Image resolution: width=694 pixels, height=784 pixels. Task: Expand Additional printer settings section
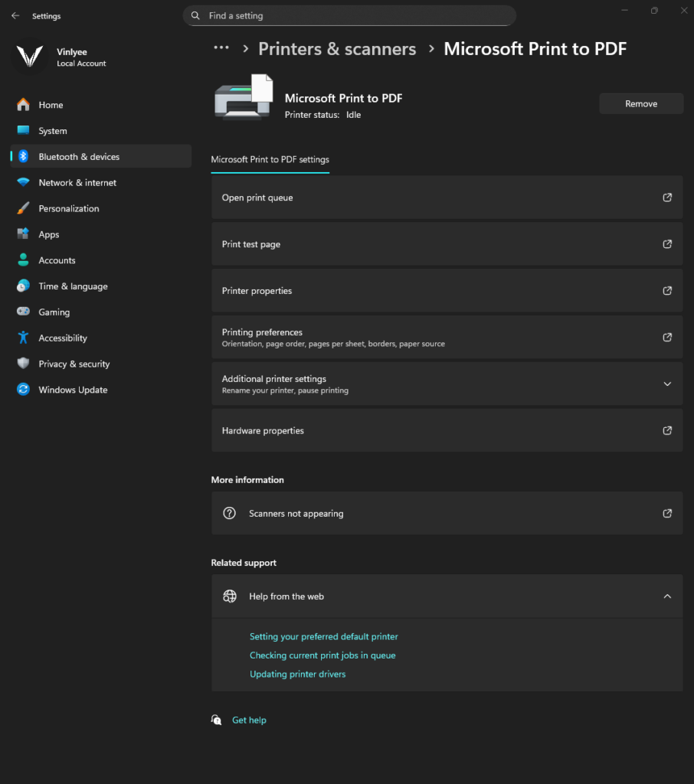666,384
